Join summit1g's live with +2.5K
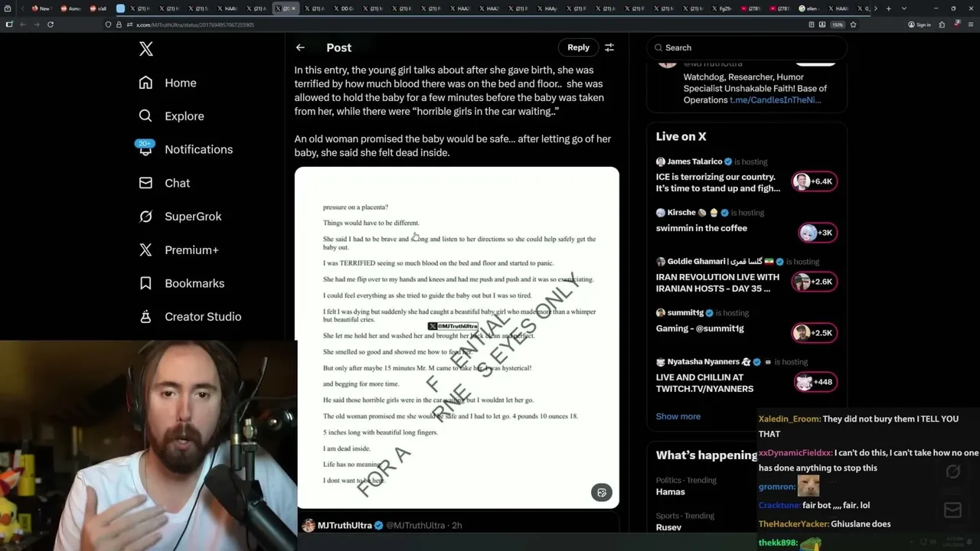The width and height of the screenshot is (980, 551). (815, 333)
